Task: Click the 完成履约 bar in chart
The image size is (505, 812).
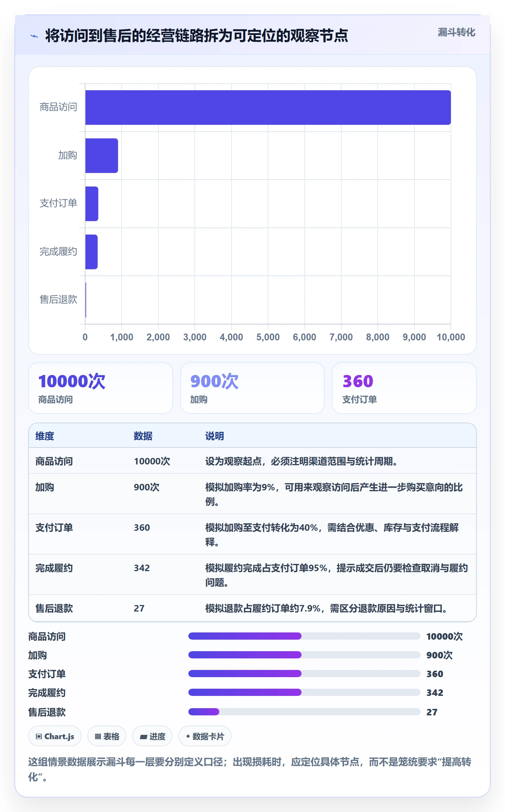Action: tap(91, 252)
